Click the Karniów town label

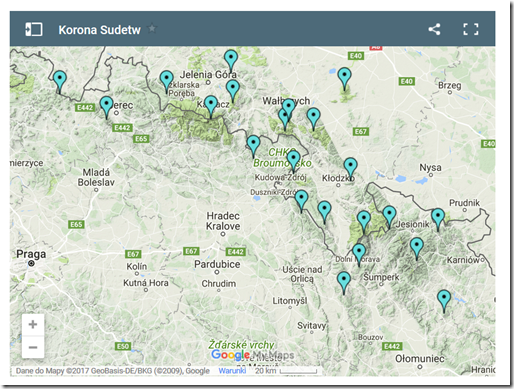pos(463,260)
